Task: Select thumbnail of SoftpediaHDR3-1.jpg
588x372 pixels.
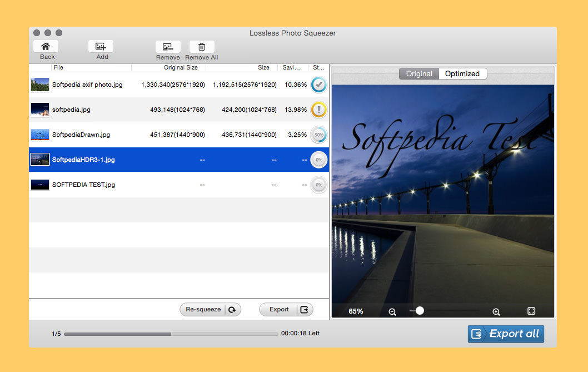Action: click(40, 160)
